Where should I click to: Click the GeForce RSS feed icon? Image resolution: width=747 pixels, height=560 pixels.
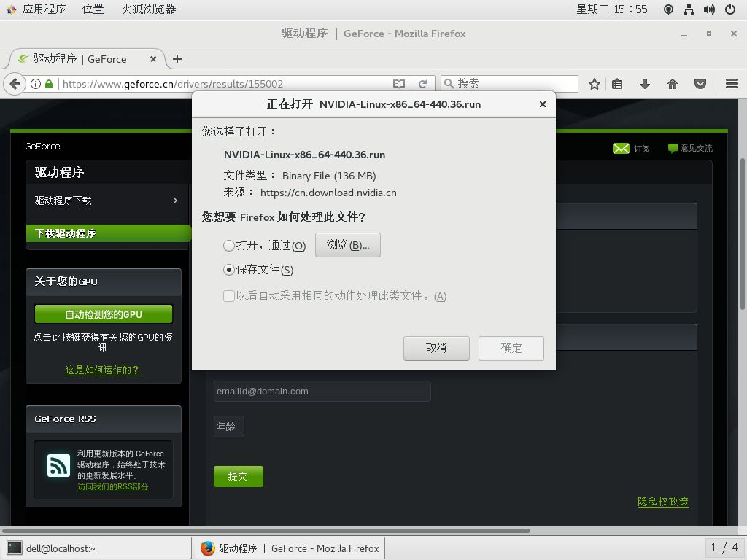click(x=58, y=465)
